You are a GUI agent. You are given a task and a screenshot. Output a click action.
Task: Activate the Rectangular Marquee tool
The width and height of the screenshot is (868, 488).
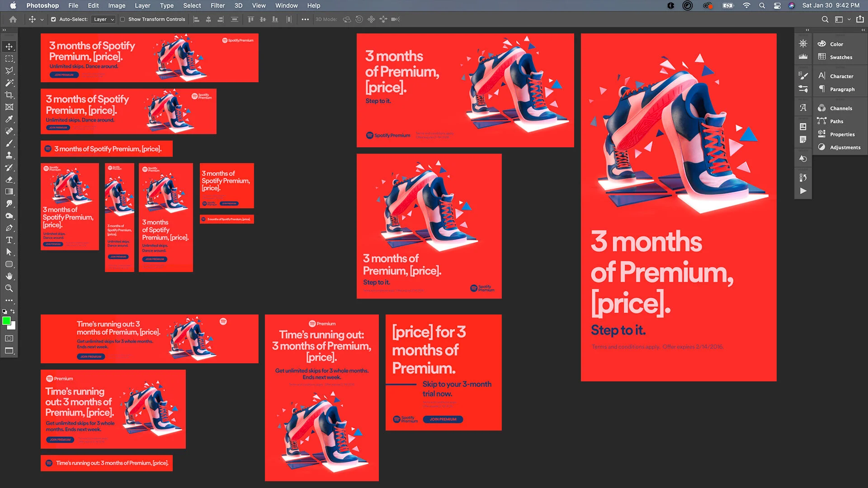(9, 59)
